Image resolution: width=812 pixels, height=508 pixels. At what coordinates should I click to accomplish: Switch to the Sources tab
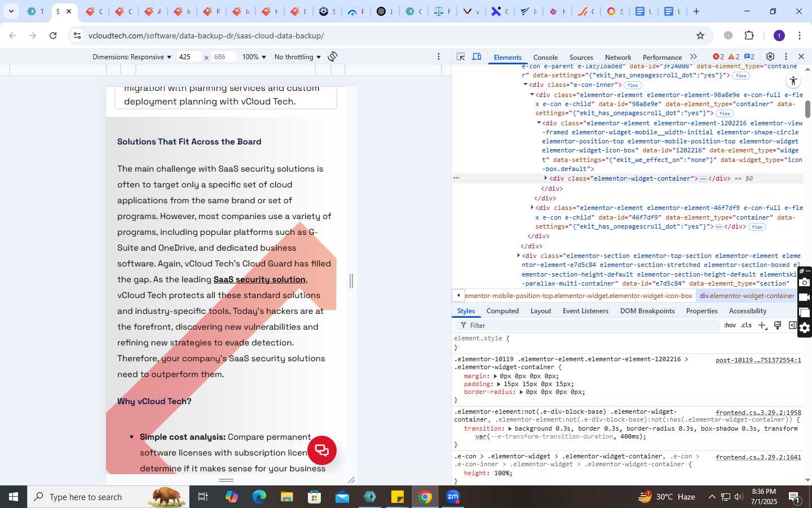pos(581,57)
